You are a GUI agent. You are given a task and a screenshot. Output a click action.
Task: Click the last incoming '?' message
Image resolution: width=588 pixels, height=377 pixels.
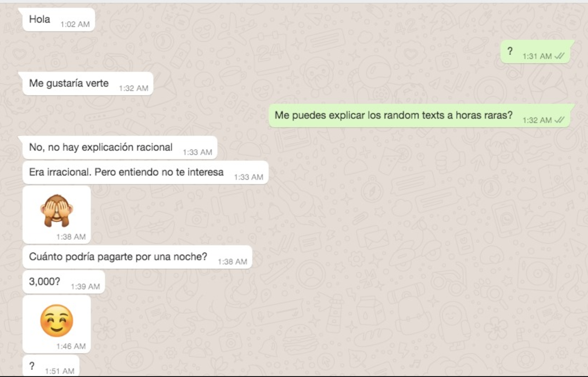pos(51,366)
